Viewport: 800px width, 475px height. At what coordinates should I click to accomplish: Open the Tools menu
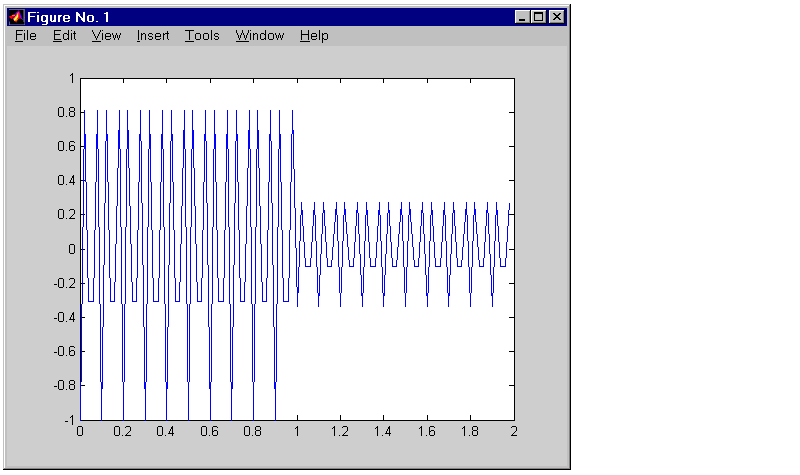[202, 36]
